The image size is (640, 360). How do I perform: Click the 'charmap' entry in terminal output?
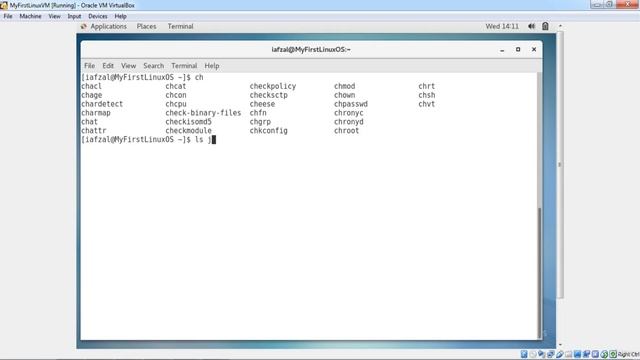pyautogui.click(x=96, y=113)
